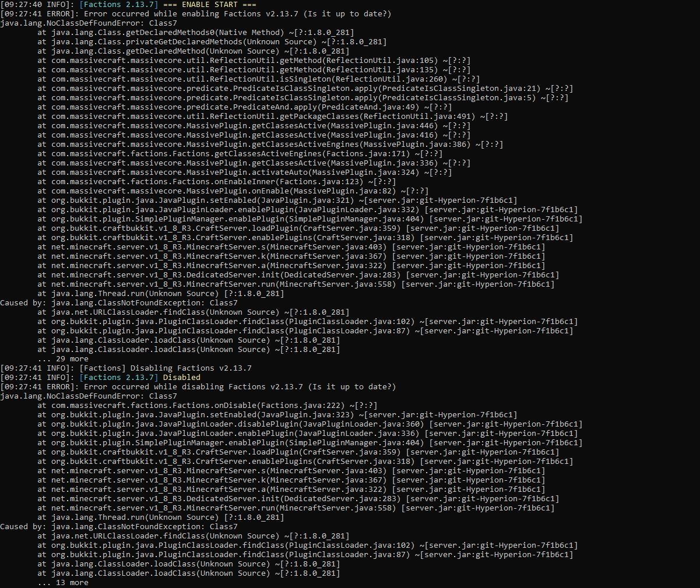Select the 'setEnabled(JavaPlugin.java:323)' frame

pos(277,414)
